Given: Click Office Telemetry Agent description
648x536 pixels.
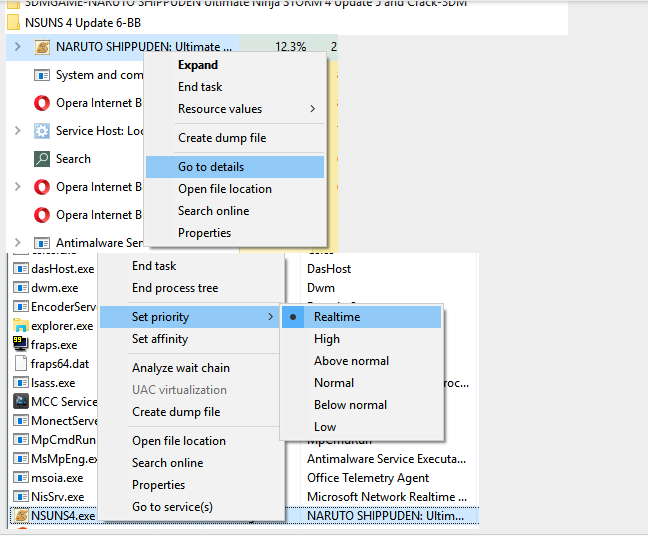Looking at the screenshot, I should [368, 478].
